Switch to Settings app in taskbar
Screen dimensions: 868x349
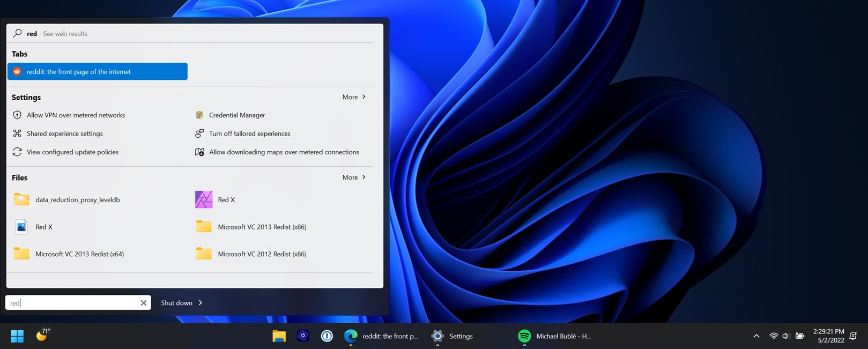click(x=452, y=336)
